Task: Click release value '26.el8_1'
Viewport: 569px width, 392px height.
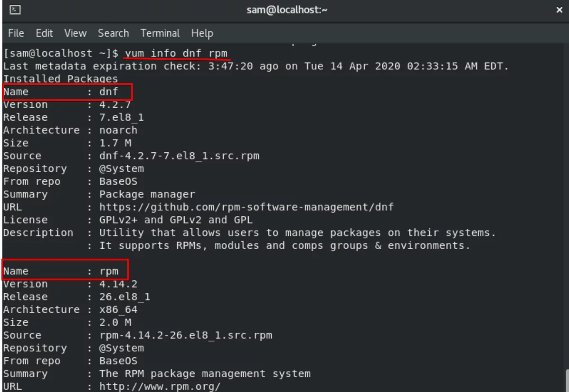Action: click(125, 297)
